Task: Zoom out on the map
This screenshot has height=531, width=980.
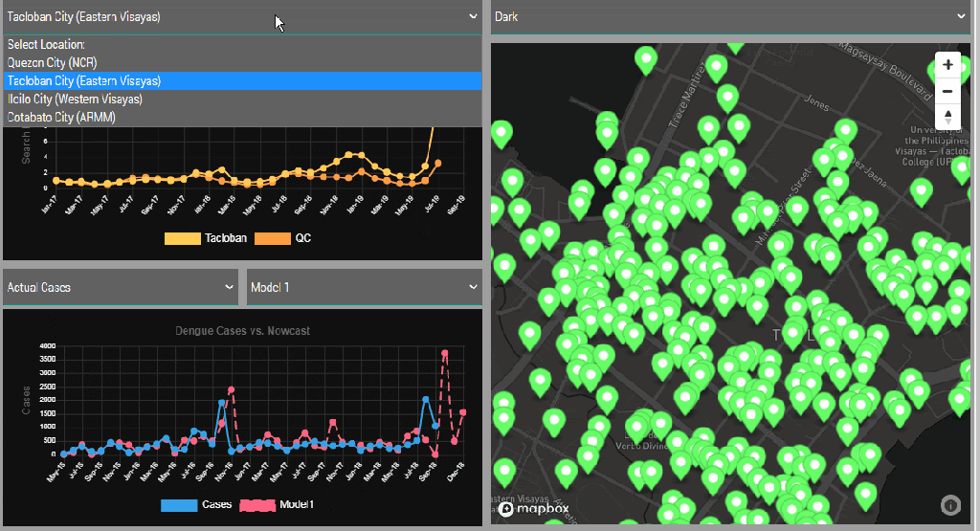Action: [x=947, y=91]
